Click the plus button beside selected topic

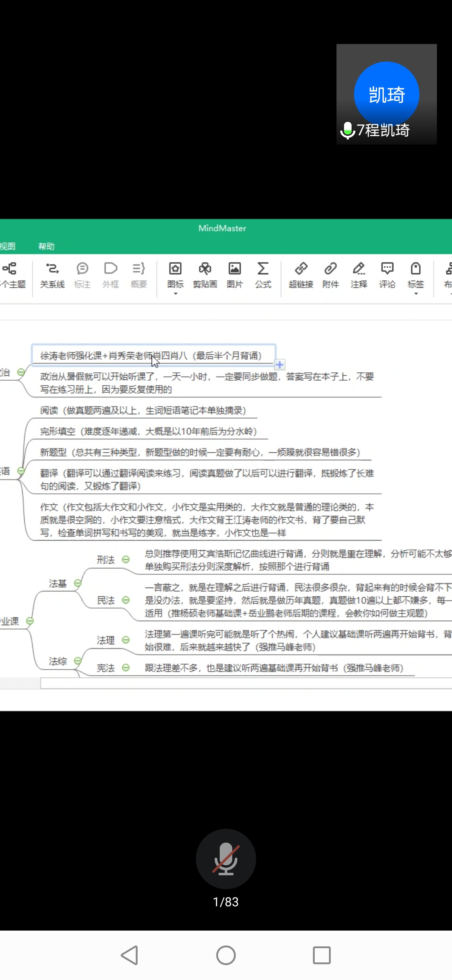280,365
